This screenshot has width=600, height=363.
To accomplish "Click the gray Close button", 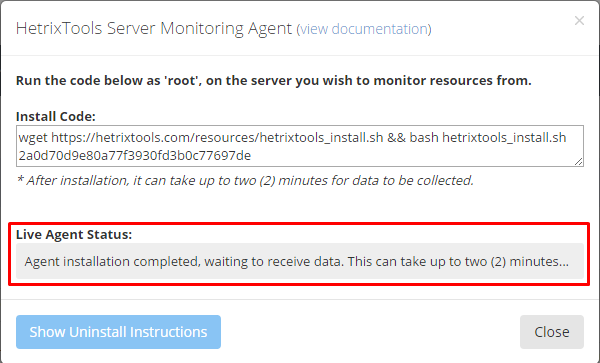I will click(552, 332).
